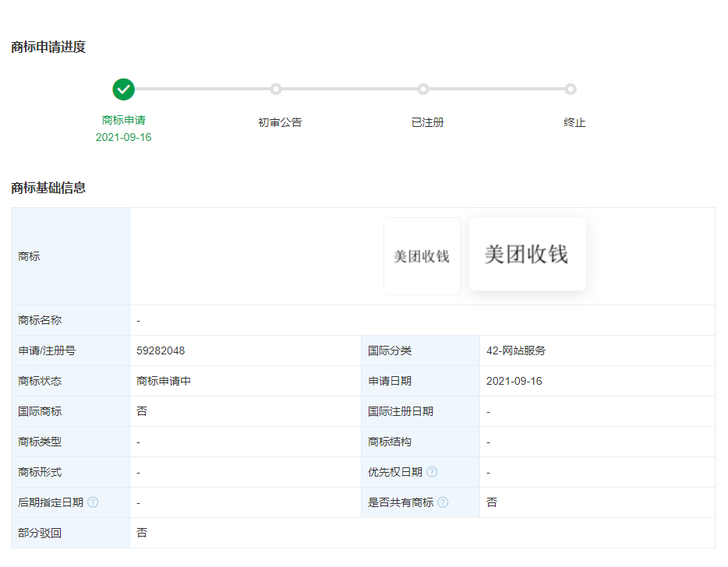Click the 已注册 progress step circle
Screen dimensions: 728x567
pos(423,90)
